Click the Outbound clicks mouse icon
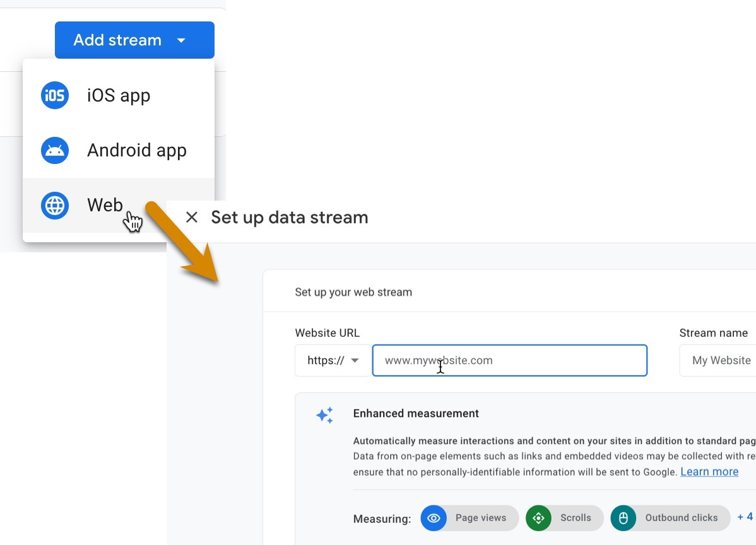 pyautogui.click(x=623, y=518)
